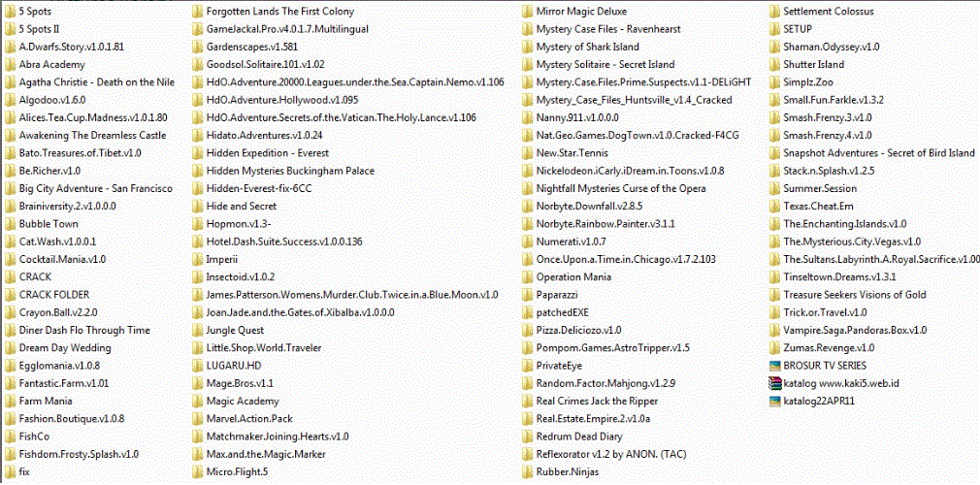Image resolution: width=980 pixels, height=485 pixels.
Task: Click the folder icon next to 5 Spots II
Action: (10, 29)
